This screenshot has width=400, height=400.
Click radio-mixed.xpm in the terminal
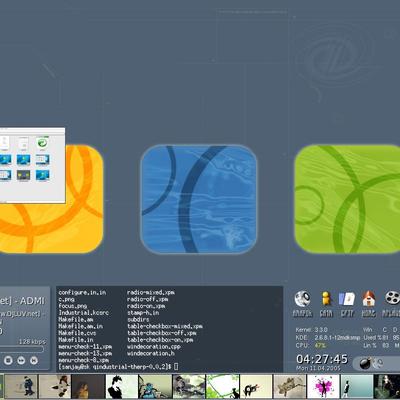(151, 292)
